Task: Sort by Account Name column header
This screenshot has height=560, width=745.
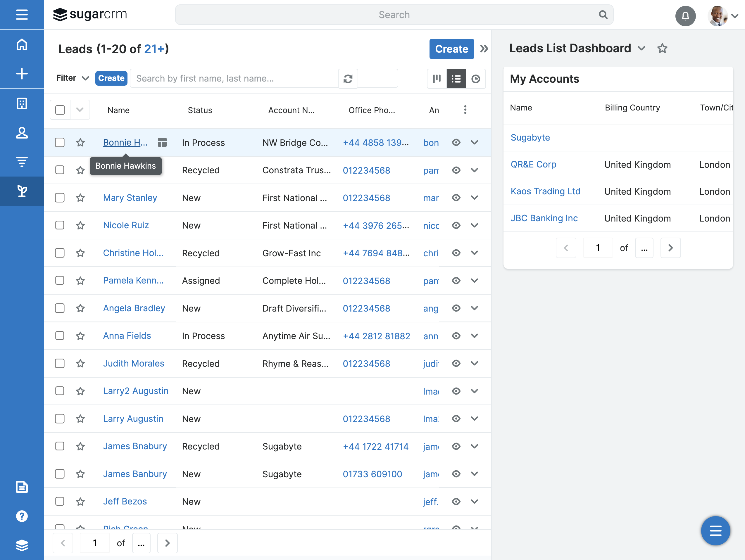Action: [x=291, y=110]
